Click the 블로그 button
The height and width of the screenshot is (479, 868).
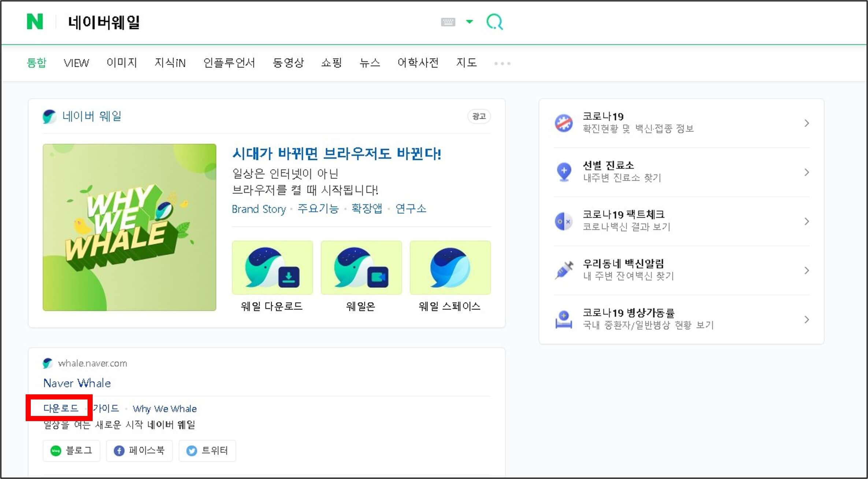[71, 450]
